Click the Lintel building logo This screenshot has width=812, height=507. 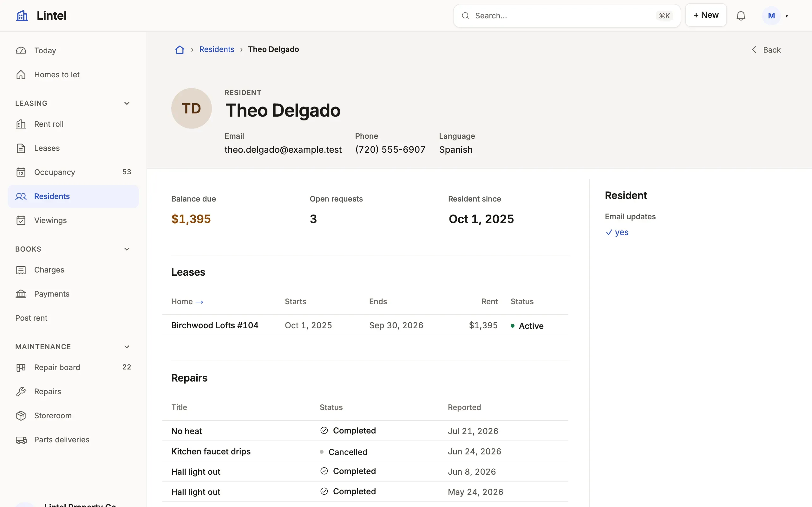(22, 16)
